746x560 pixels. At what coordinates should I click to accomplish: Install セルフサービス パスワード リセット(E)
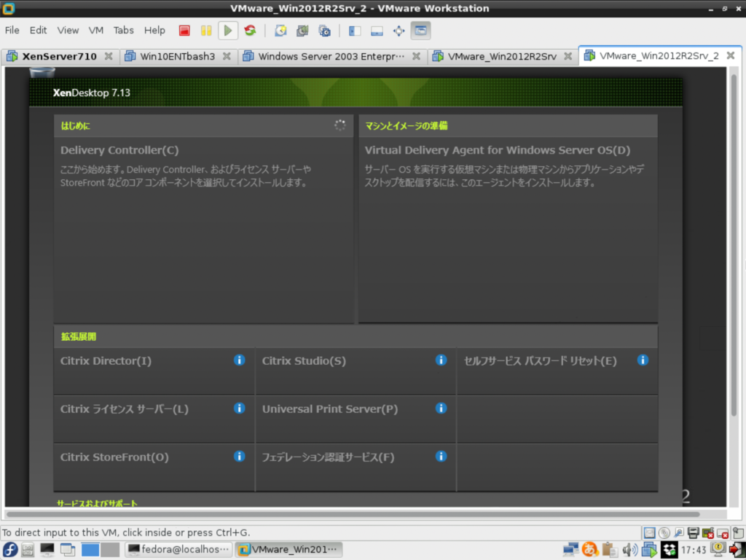(x=540, y=360)
